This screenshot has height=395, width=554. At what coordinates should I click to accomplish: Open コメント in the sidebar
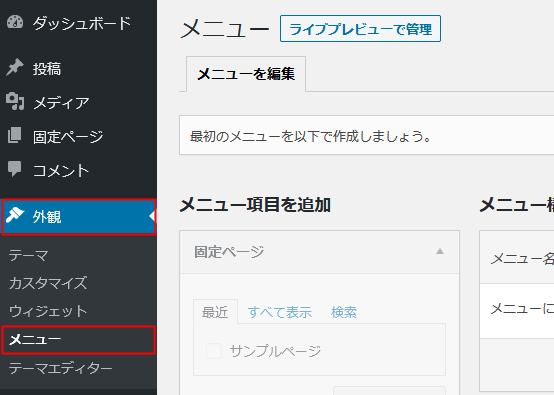click(61, 171)
